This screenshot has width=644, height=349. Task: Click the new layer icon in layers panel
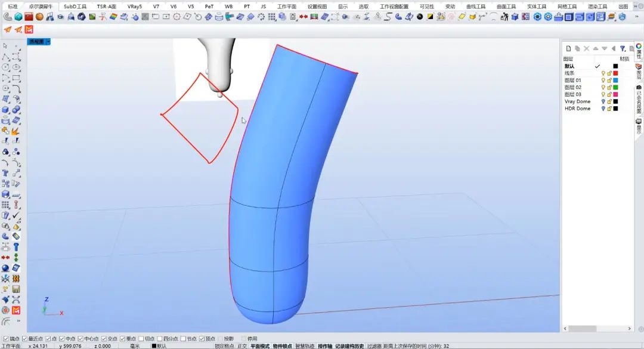click(568, 48)
